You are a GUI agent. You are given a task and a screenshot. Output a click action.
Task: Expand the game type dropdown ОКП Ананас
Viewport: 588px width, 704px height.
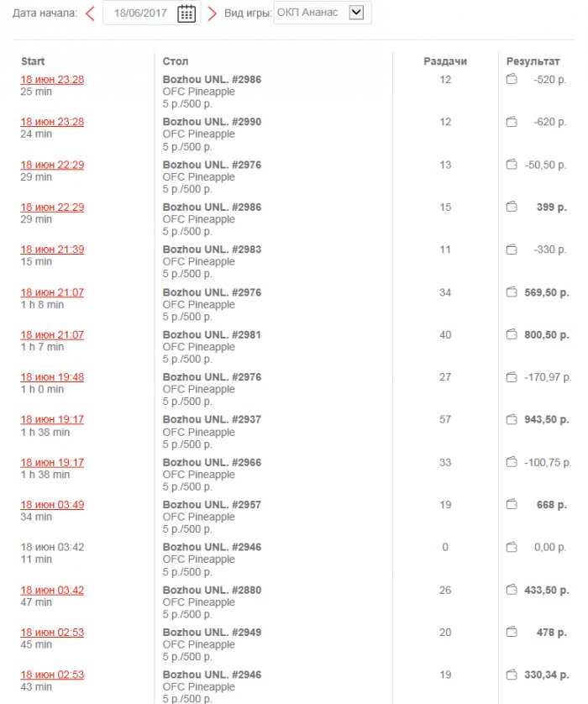coord(357,13)
